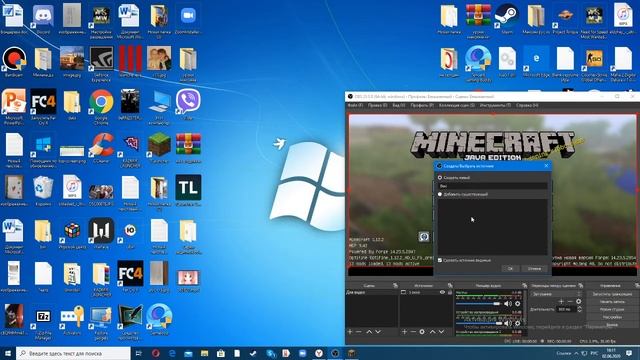Viewport: 640px width, 360px height.
Task: Toggle the source lock icon in Sources panel
Action: [450, 292]
